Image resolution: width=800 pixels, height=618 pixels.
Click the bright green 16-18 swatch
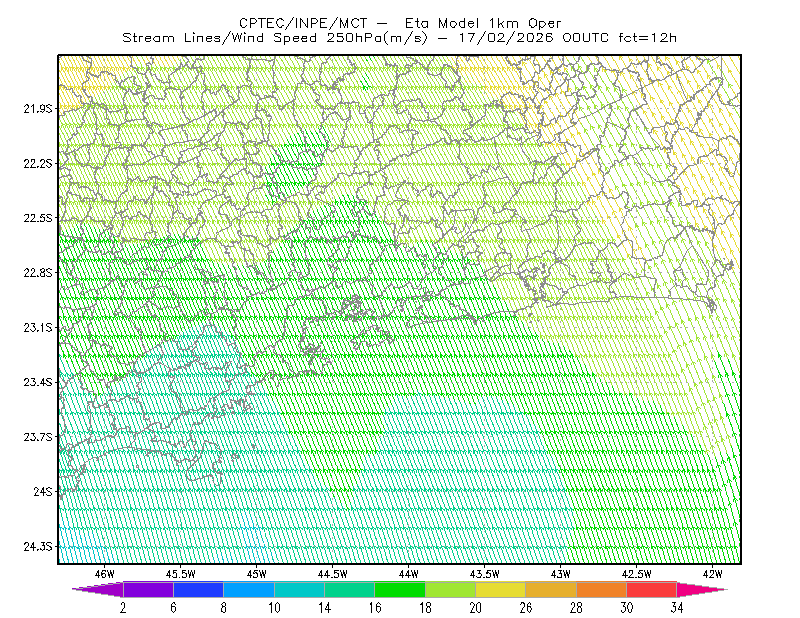[x=400, y=589]
